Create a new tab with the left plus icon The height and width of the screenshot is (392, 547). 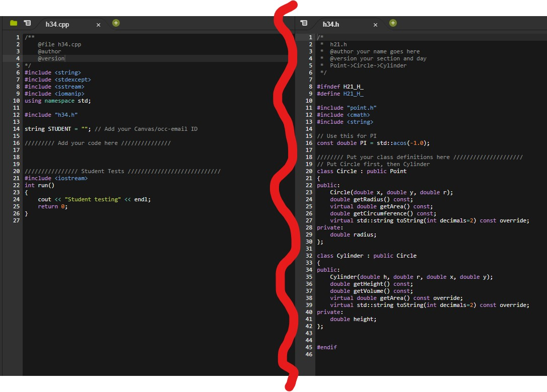click(116, 23)
